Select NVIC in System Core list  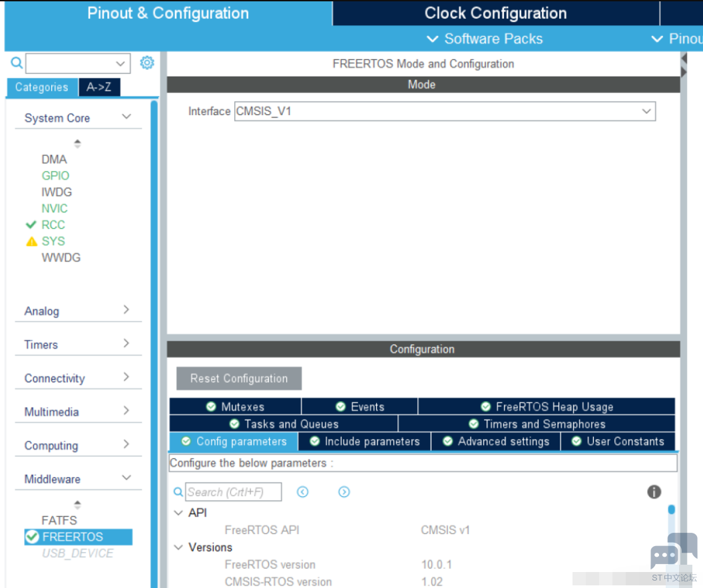(x=54, y=209)
